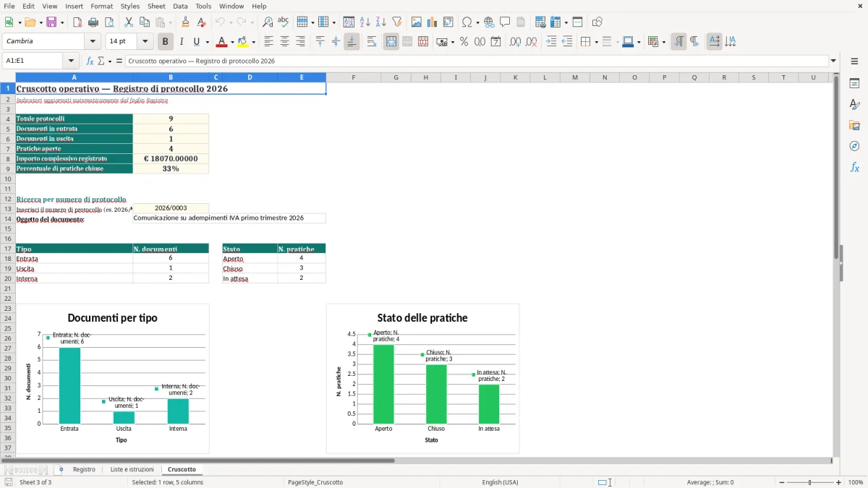Clear direct formatting
868x488 pixels.
tap(201, 22)
